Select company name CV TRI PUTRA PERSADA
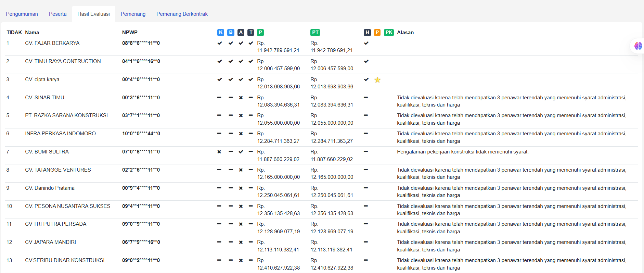The image size is (644, 273). (x=56, y=224)
